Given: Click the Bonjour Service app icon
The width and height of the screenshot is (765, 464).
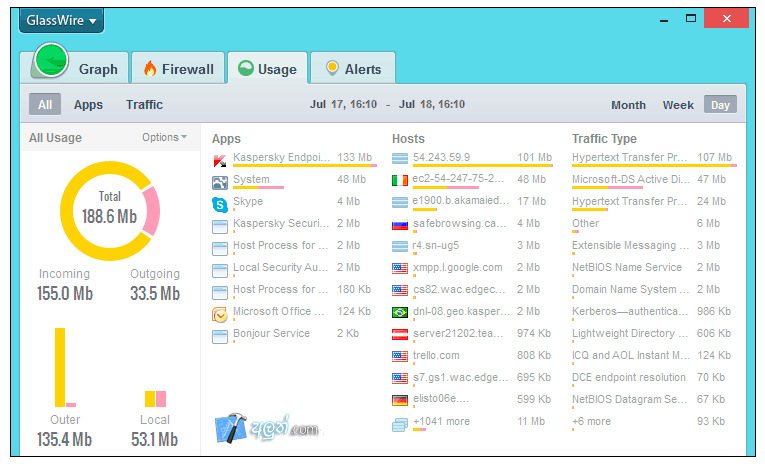Looking at the screenshot, I should [220, 337].
